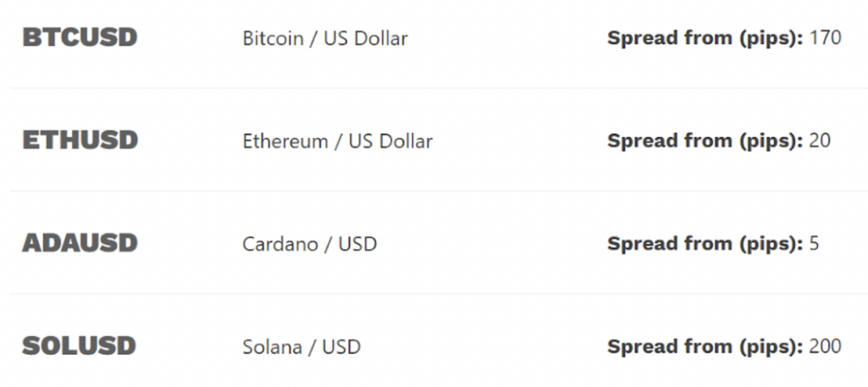Select the ADAUSD spread value 5
Viewport: 868px width, 387px height.
[815, 244]
